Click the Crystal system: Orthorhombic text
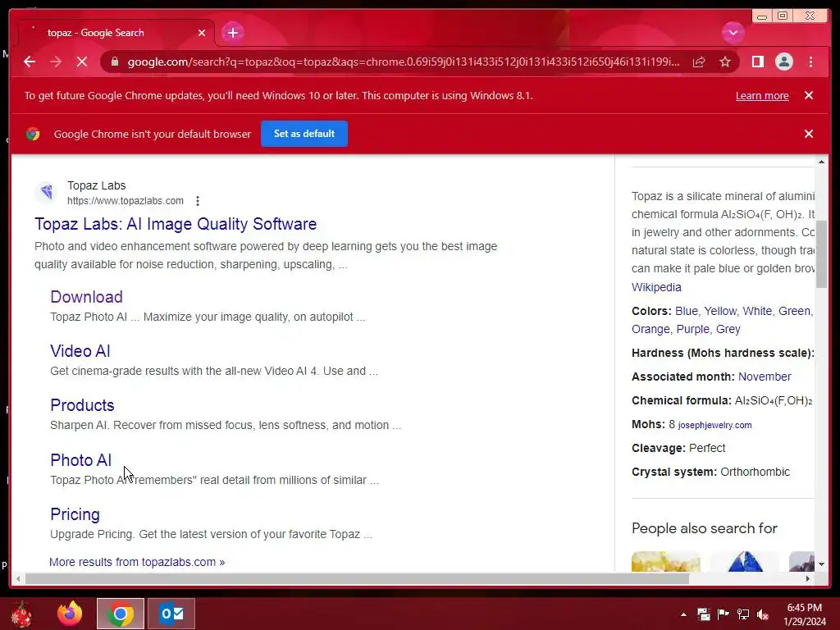 [x=710, y=472]
